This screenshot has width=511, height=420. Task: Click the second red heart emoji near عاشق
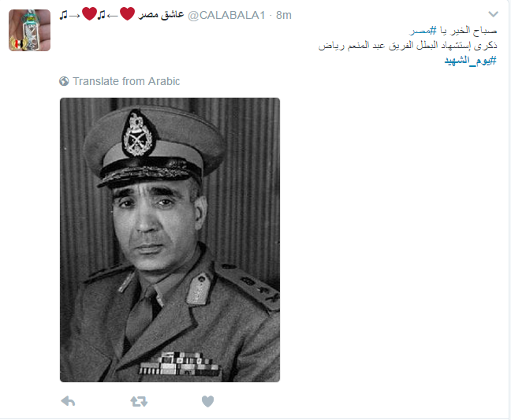click(x=127, y=13)
